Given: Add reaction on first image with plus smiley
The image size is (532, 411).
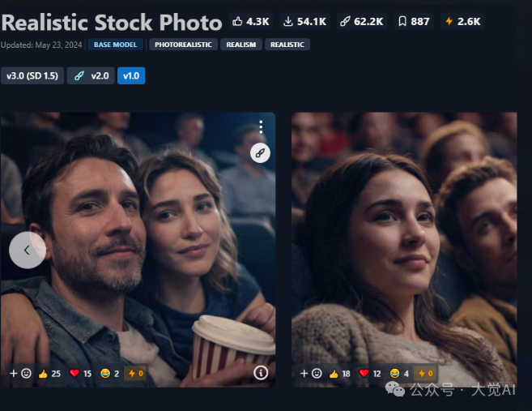Looking at the screenshot, I should coord(20,374).
